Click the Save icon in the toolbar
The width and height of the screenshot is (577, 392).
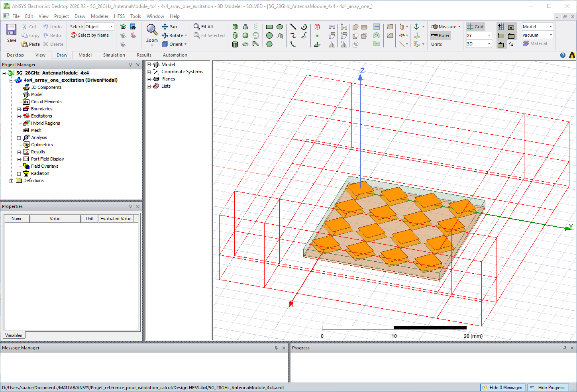(x=11, y=30)
